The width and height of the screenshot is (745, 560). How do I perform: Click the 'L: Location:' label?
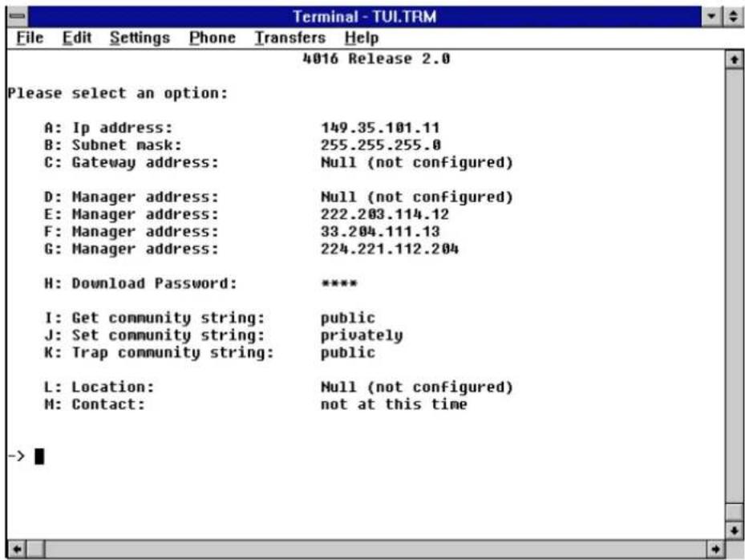[99, 387]
